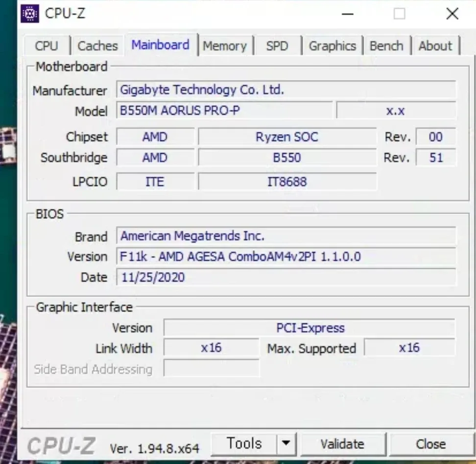Click the BIOS Date field 11/25/2020
The width and height of the screenshot is (476, 464).
pos(286,278)
